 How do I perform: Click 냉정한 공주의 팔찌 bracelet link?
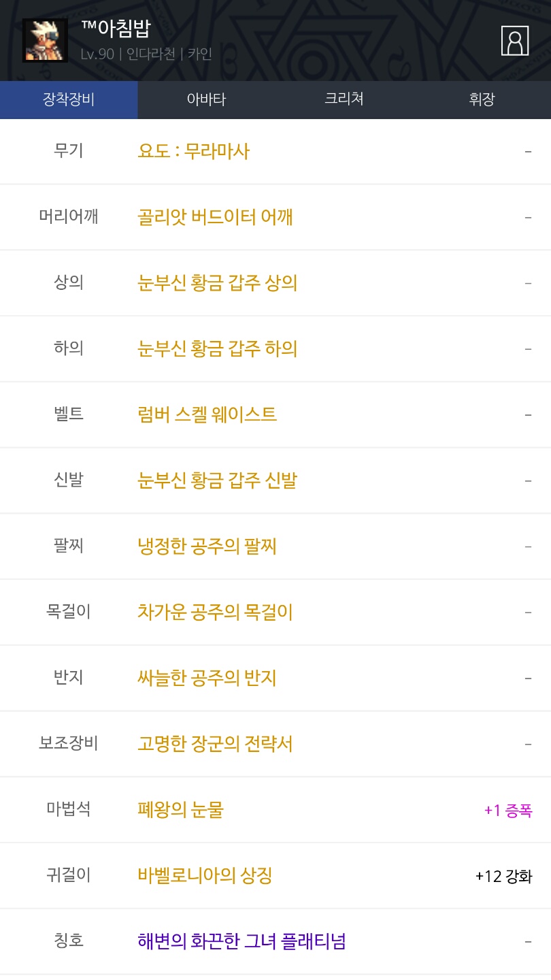click(207, 546)
